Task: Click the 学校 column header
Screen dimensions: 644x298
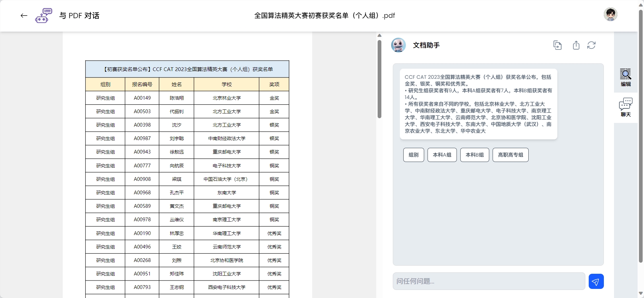Action: pyautogui.click(x=227, y=85)
